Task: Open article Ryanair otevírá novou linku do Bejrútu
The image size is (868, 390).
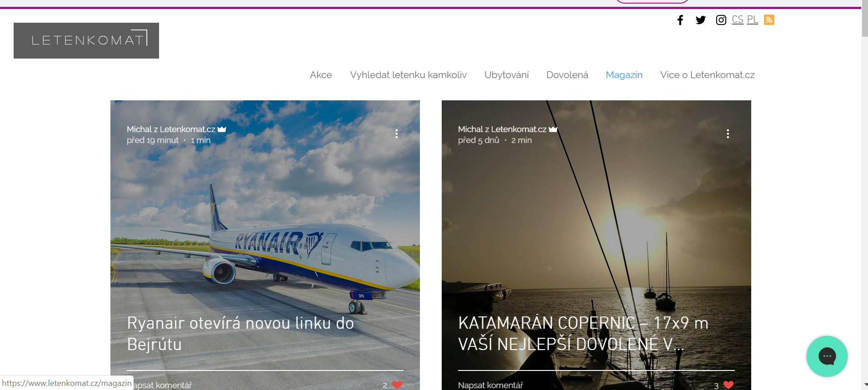Action: (240, 334)
